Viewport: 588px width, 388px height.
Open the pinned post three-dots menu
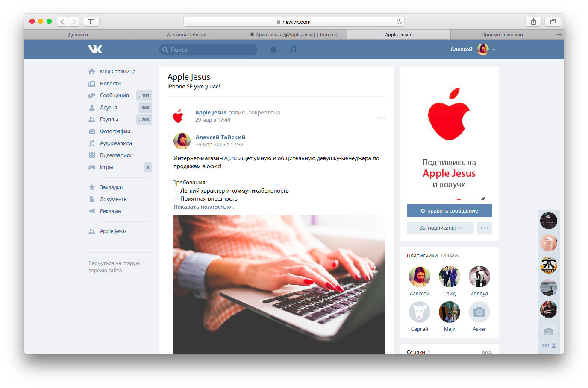click(382, 118)
